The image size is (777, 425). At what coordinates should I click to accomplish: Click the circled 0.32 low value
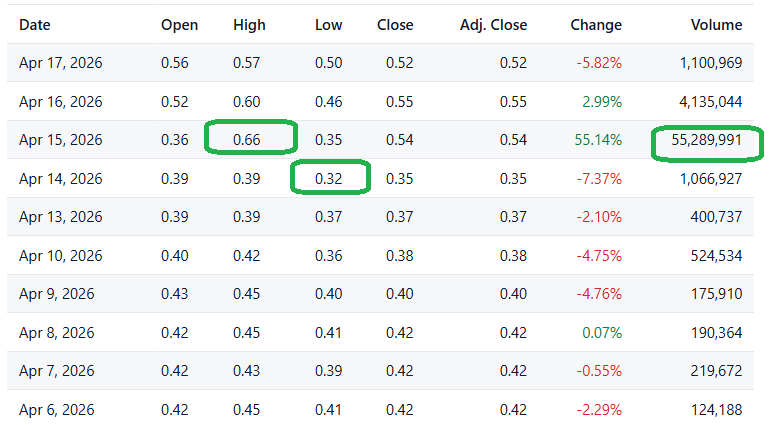pyautogui.click(x=329, y=179)
